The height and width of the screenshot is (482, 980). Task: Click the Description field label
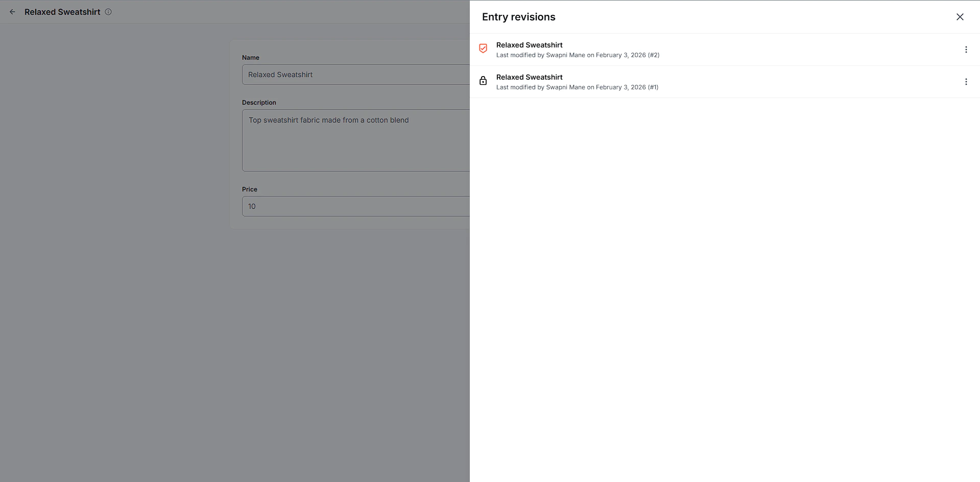click(x=259, y=103)
